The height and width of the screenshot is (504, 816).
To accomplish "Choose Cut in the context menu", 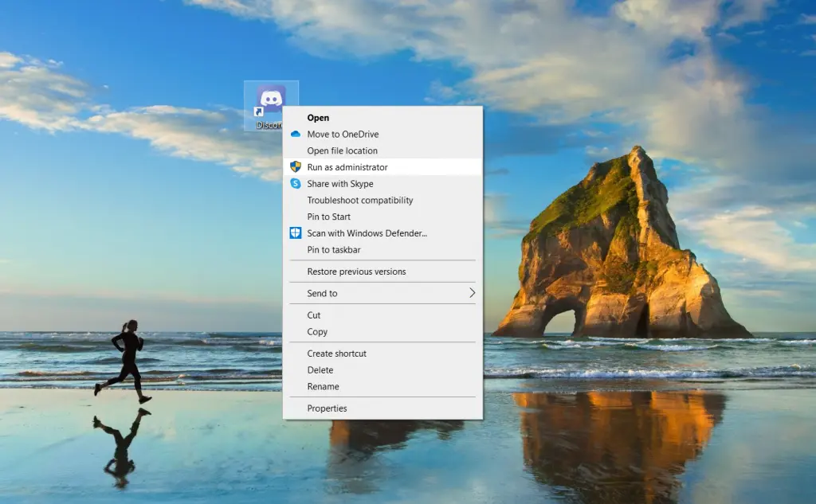I will coord(314,315).
